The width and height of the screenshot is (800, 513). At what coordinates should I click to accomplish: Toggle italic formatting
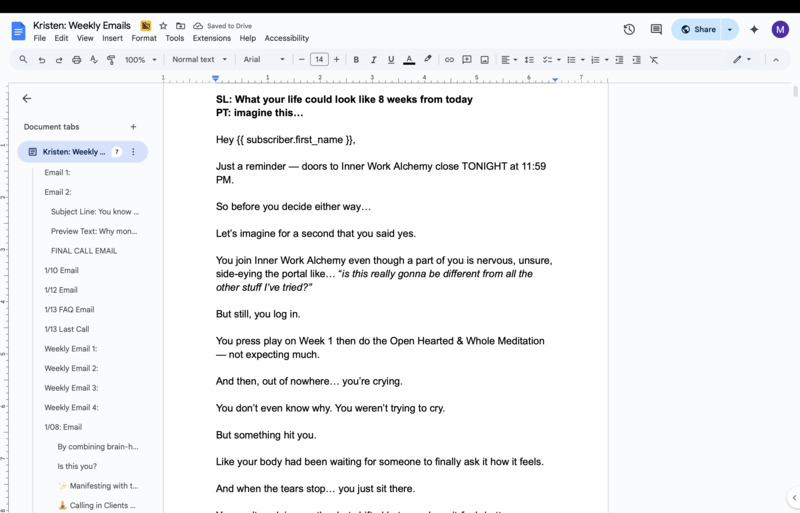(373, 60)
